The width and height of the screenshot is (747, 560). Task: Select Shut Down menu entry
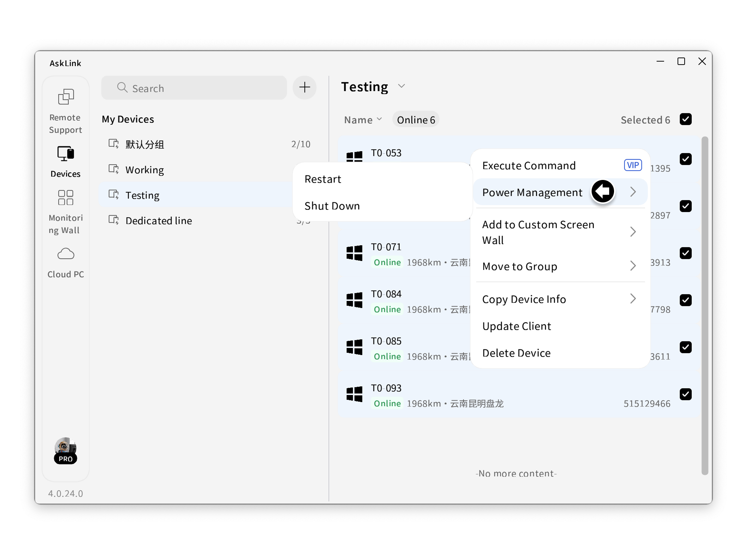[332, 206]
